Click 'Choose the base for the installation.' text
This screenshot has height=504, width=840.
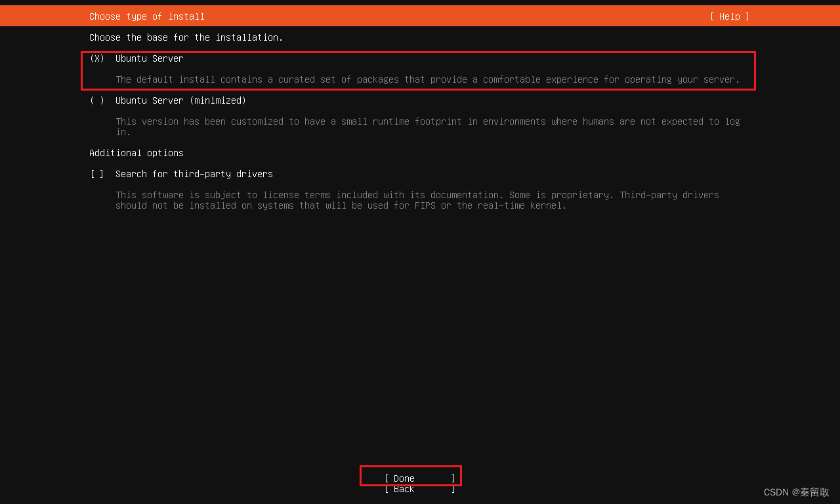tap(186, 37)
